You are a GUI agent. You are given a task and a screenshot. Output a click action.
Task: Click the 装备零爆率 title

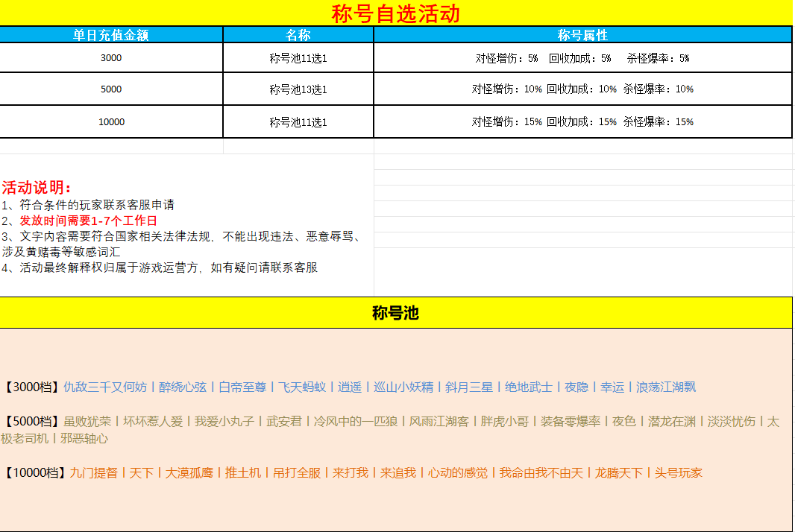point(570,422)
